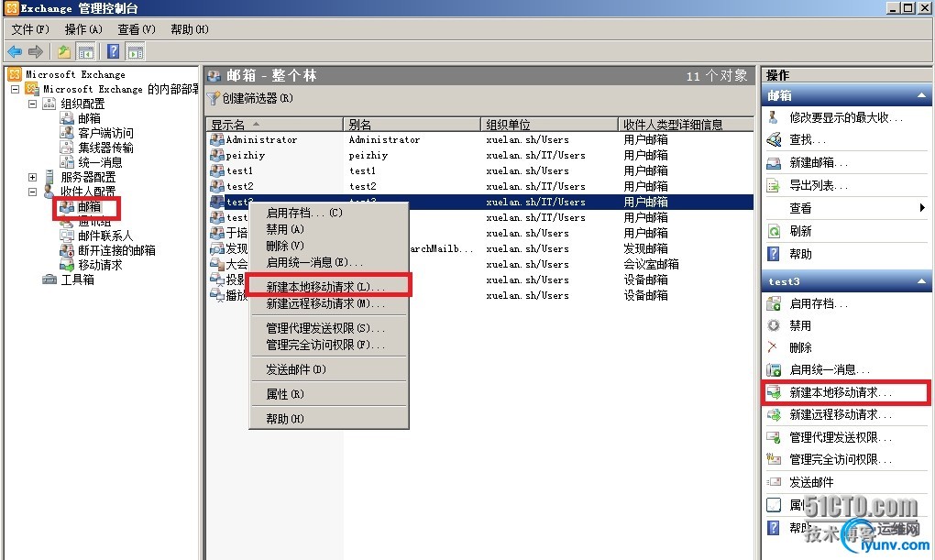
Task: Collapse the test3 actions section header
Action: pyautogui.click(x=920, y=280)
